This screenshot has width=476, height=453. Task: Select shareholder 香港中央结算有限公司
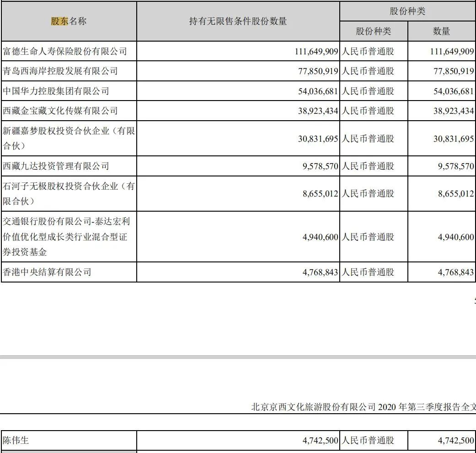pyautogui.click(x=47, y=272)
